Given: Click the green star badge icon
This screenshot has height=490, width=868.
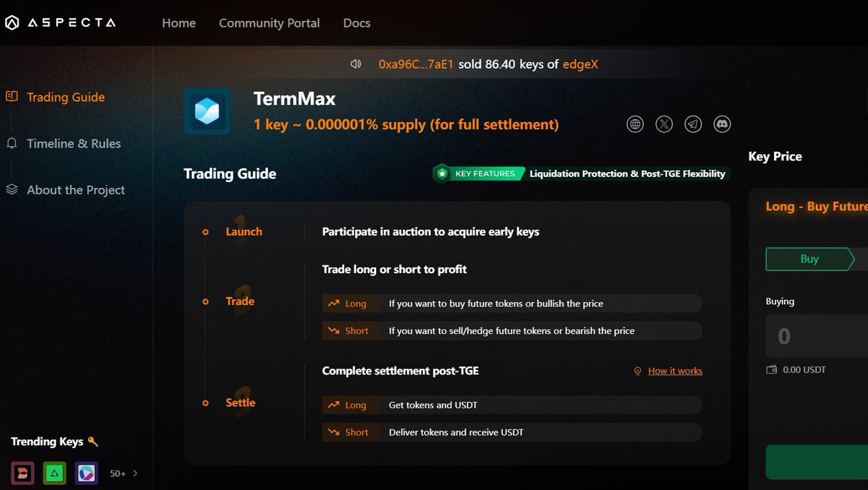Looking at the screenshot, I should (x=441, y=173).
